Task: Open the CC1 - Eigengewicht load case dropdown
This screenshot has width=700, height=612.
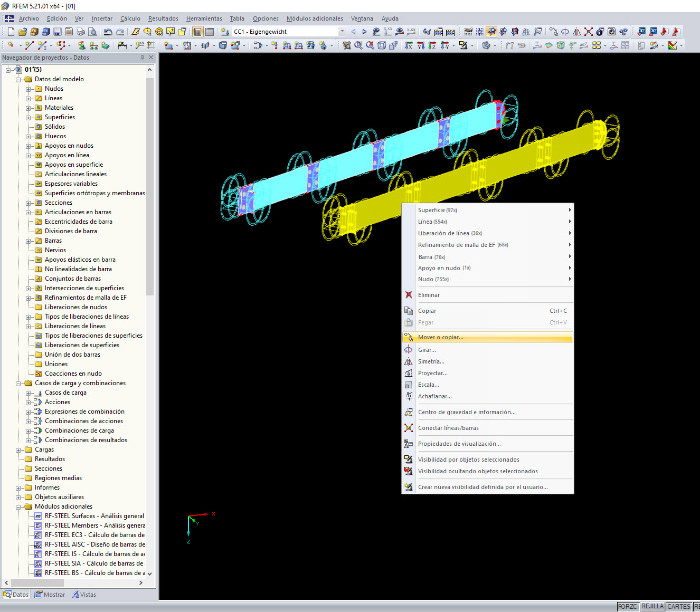Action: click(x=342, y=32)
